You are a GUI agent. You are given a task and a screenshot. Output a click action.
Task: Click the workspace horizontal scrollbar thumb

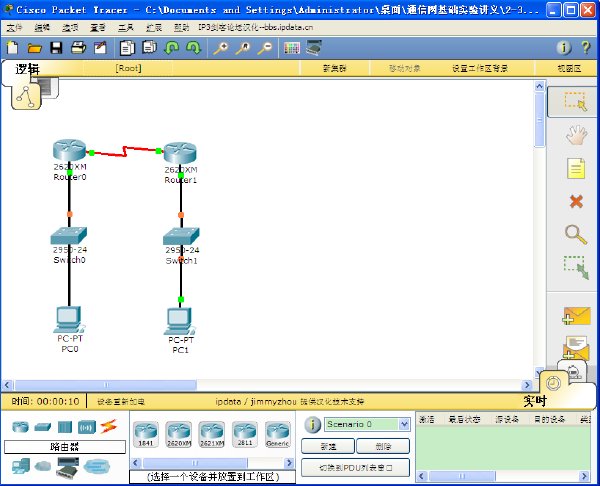point(106,385)
